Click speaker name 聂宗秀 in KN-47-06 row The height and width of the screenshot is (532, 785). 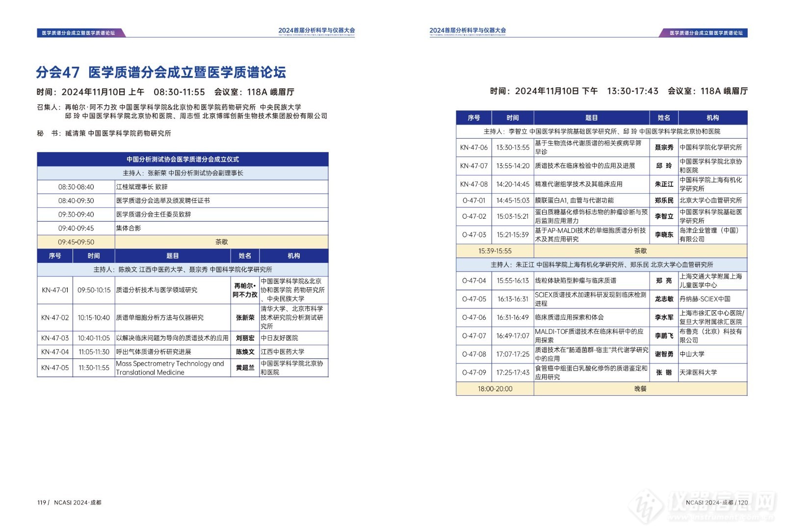click(x=664, y=147)
